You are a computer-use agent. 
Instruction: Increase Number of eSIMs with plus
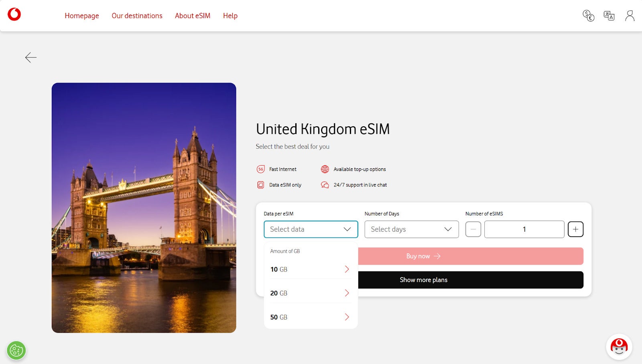click(x=576, y=229)
